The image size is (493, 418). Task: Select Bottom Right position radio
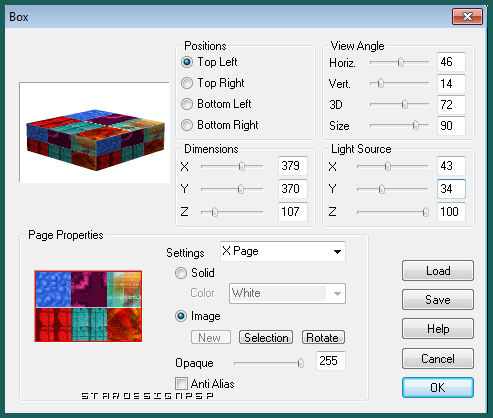[187, 125]
